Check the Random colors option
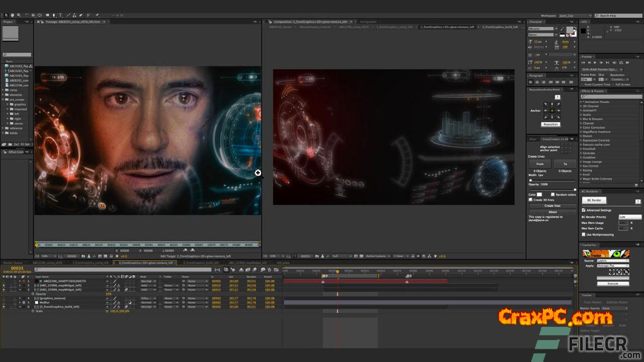Image resolution: width=644 pixels, height=362 pixels. click(x=552, y=195)
